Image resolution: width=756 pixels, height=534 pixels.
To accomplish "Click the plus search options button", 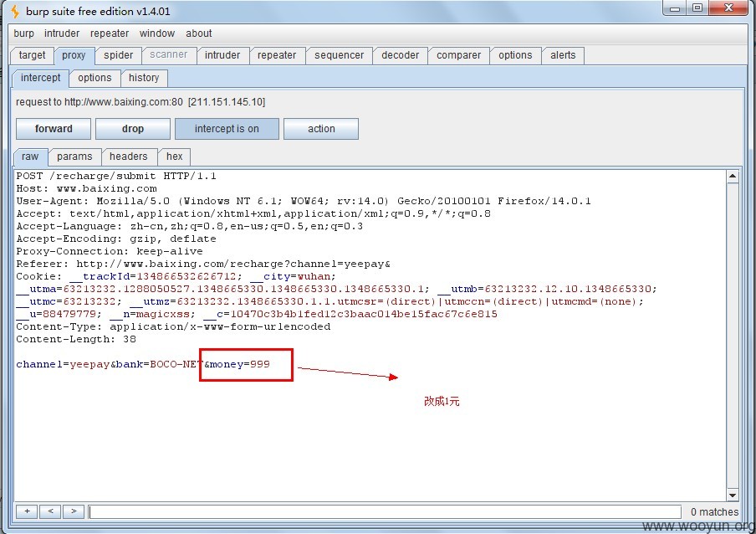I will 27,511.
